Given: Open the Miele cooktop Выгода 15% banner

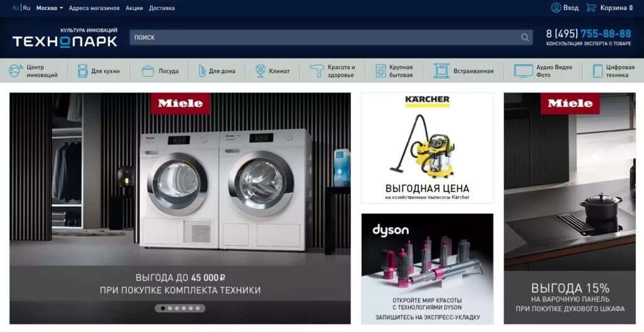Looking at the screenshot, I should click(x=570, y=208).
